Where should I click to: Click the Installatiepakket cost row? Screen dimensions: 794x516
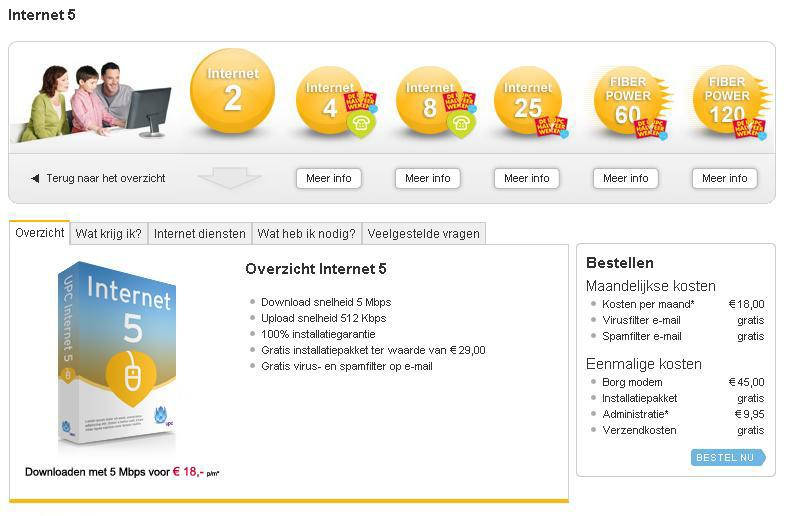pyautogui.click(x=678, y=398)
